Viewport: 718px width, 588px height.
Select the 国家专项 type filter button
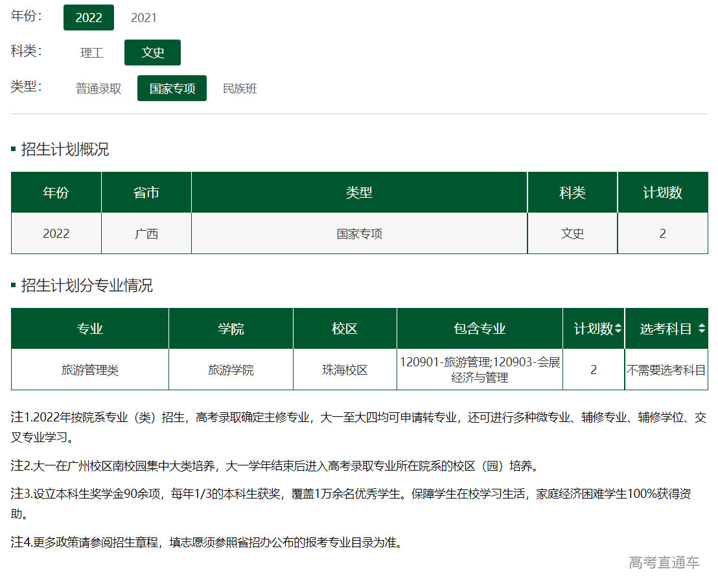tap(172, 88)
